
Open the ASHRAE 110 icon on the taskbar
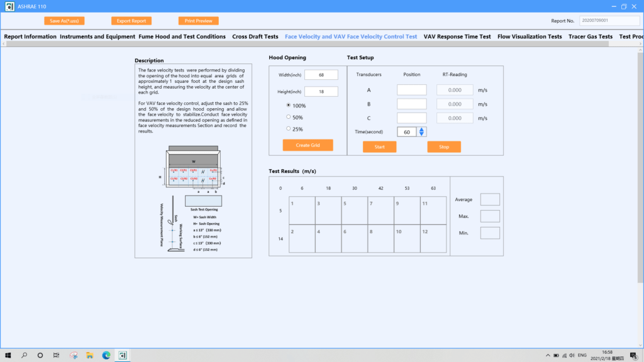121,354
